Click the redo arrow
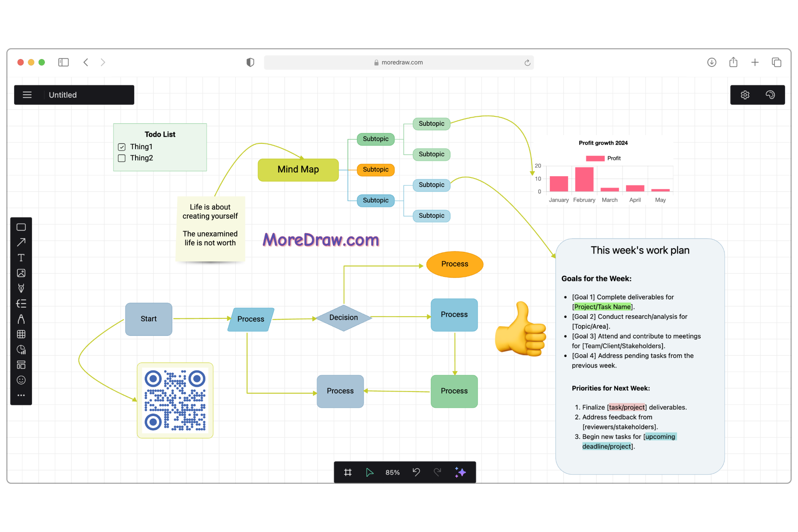798x532 pixels. 438,472
